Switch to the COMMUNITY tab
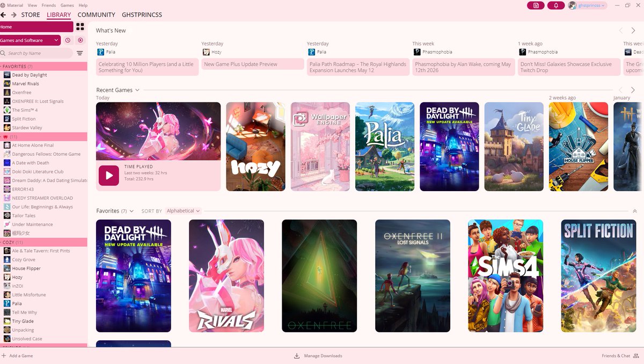644x364 pixels. pyautogui.click(x=96, y=15)
